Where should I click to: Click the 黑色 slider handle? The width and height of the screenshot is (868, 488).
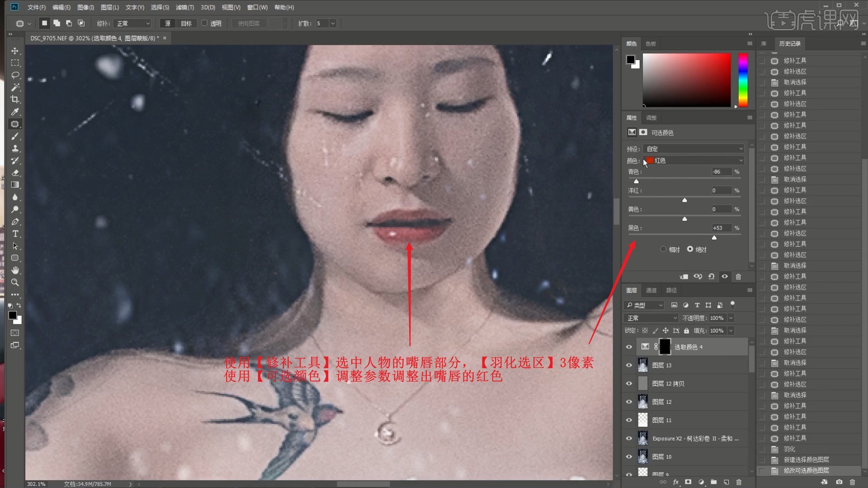[714, 238]
